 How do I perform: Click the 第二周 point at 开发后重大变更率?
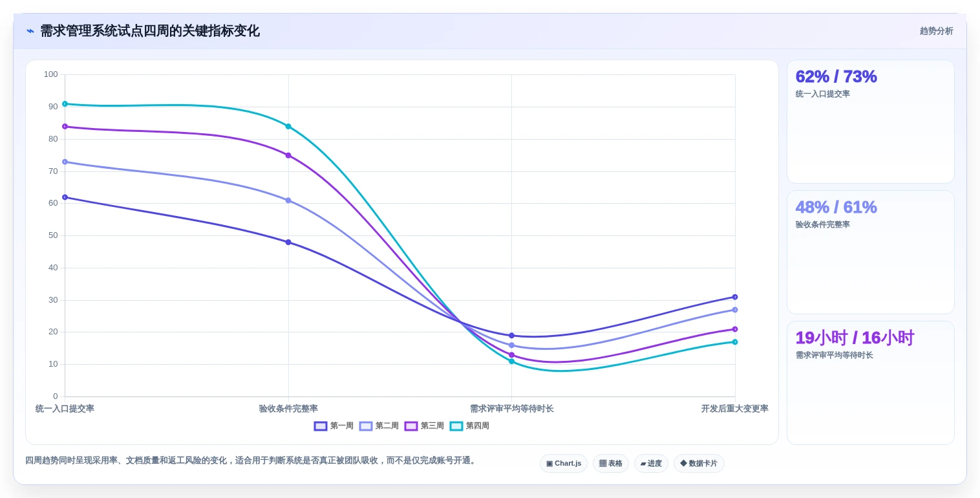735,310
